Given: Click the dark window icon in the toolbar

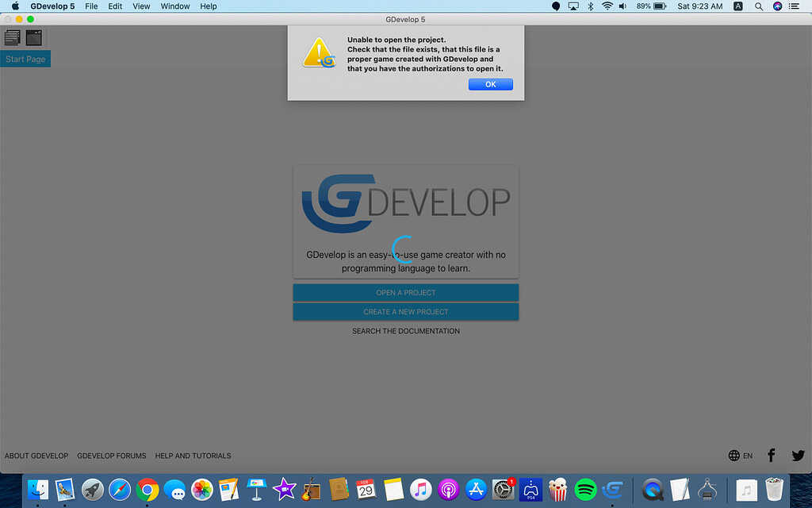Looking at the screenshot, I should (33, 37).
